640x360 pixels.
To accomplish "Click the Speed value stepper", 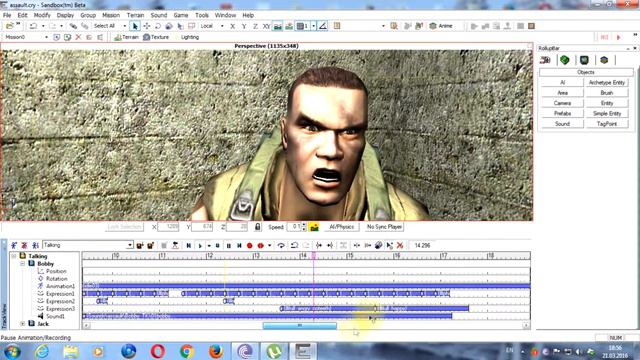I will (303, 227).
